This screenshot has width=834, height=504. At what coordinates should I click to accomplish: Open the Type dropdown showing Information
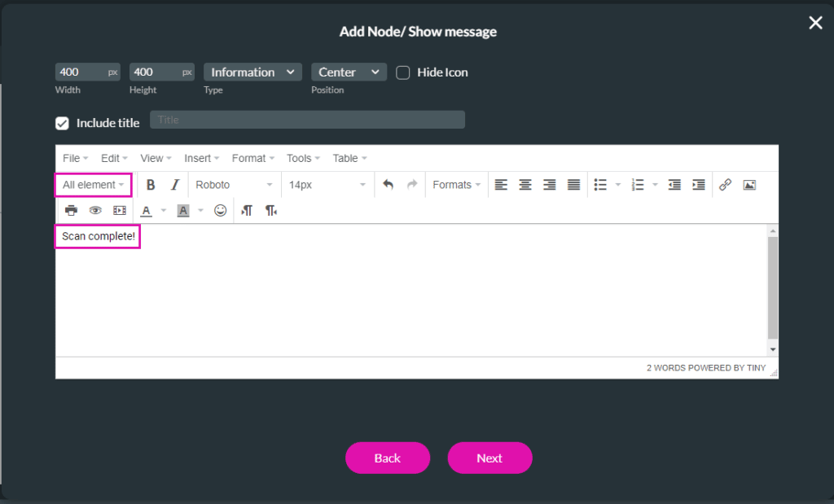[252, 72]
